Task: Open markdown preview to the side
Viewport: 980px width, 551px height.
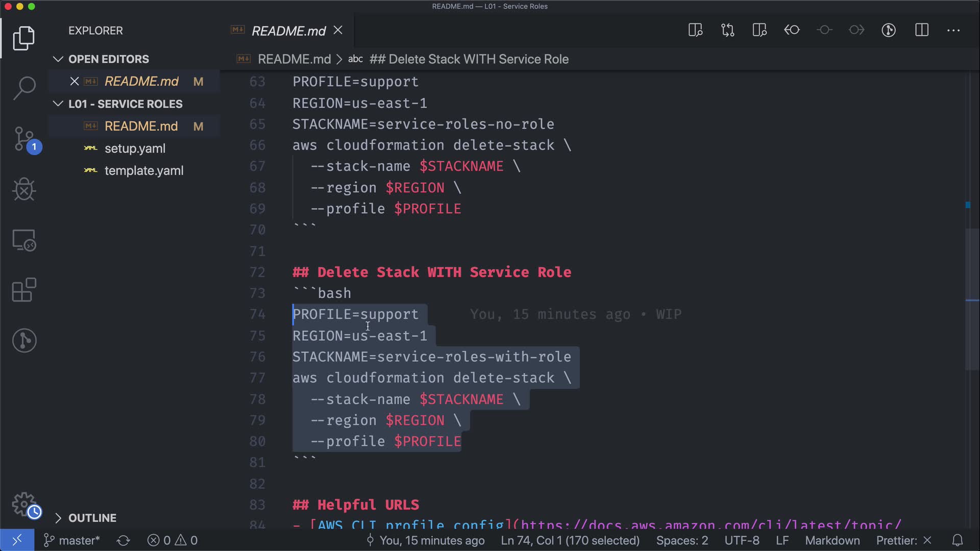Action: point(695,30)
